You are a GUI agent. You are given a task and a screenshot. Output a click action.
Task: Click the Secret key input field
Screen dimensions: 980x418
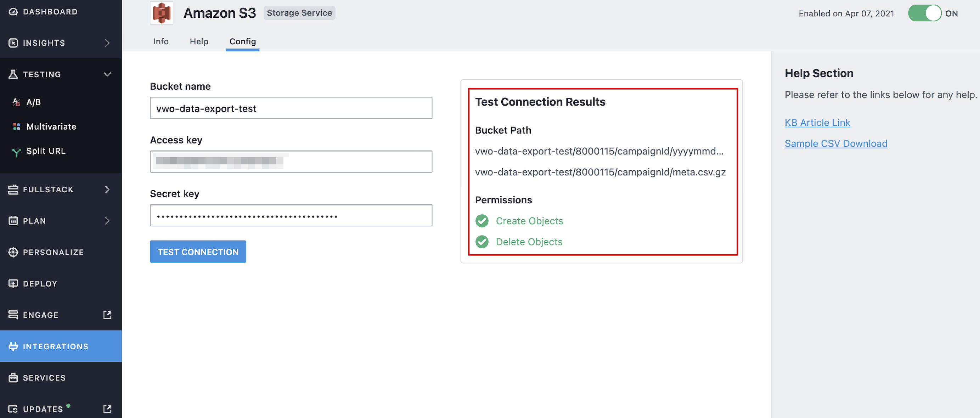click(291, 215)
